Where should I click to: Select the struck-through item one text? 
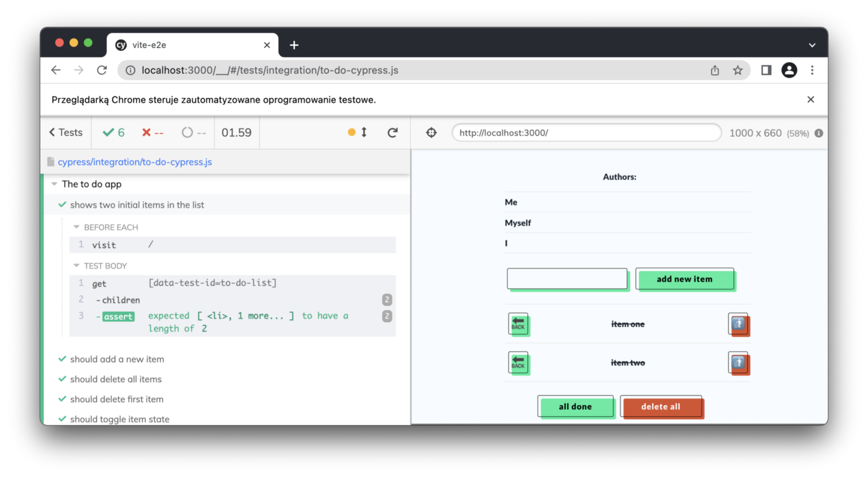[x=628, y=324]
